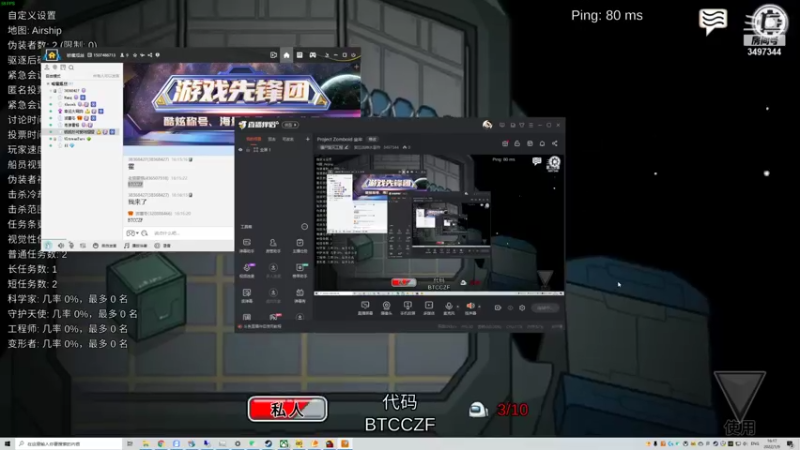The width and height of the screenshot is (800, 450).
Task: Open third toolbox tool in top row
Action: (299, 245)
